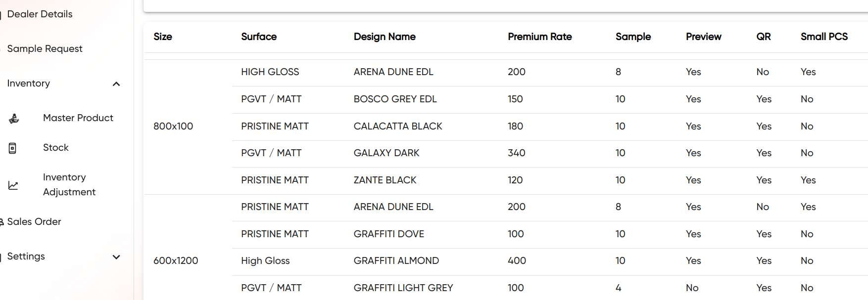The image size is (868, 300).
Task: Click the Premium Rate column header
Action: pos(539,37)
